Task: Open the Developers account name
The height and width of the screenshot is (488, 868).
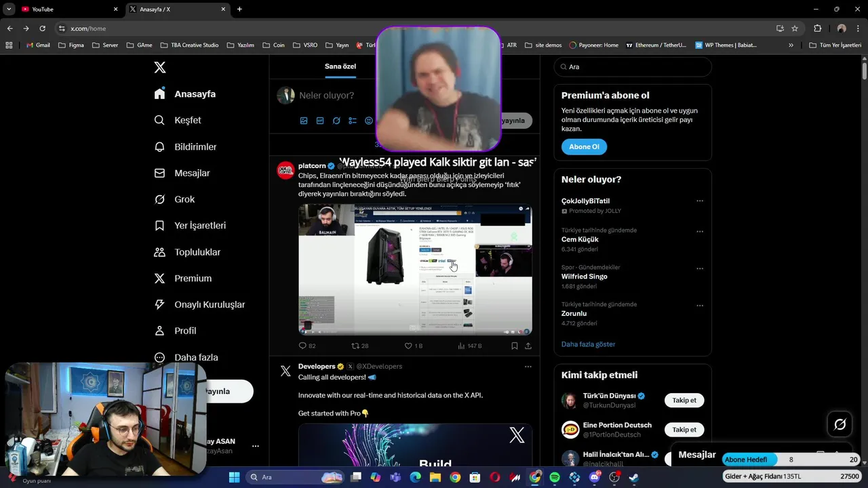Action: 317,366
